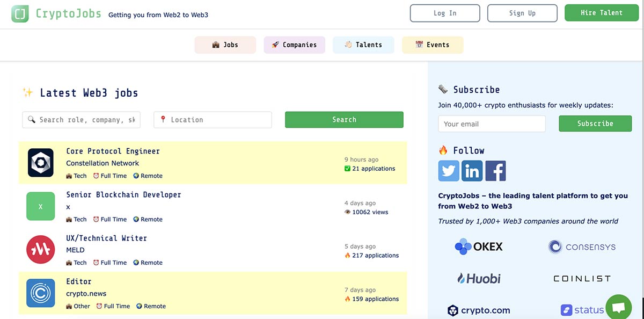Screen dimensions: 644x319
Task: Click the ConsenSys partner logo
Action: click(x=582, y=247)
